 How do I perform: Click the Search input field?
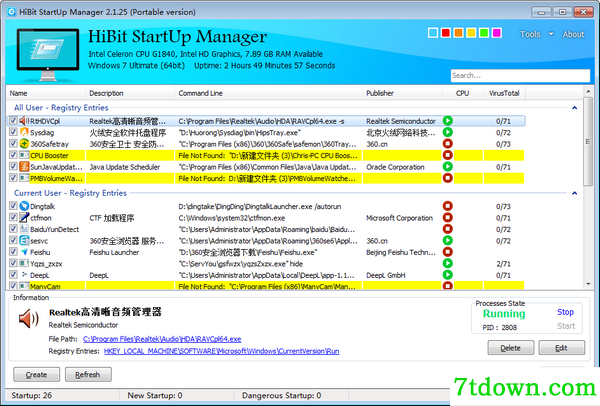click(520, 75)
